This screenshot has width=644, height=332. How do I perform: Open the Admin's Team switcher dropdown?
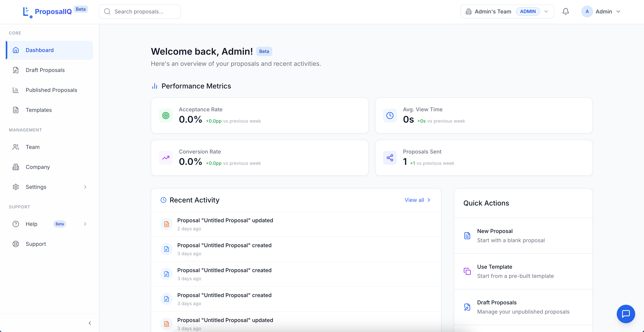507,12
